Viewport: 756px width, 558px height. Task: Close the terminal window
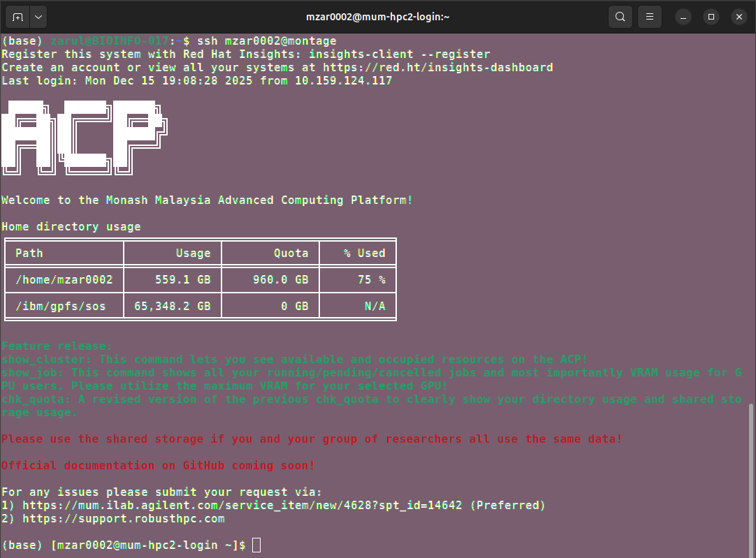pos(739,17)
